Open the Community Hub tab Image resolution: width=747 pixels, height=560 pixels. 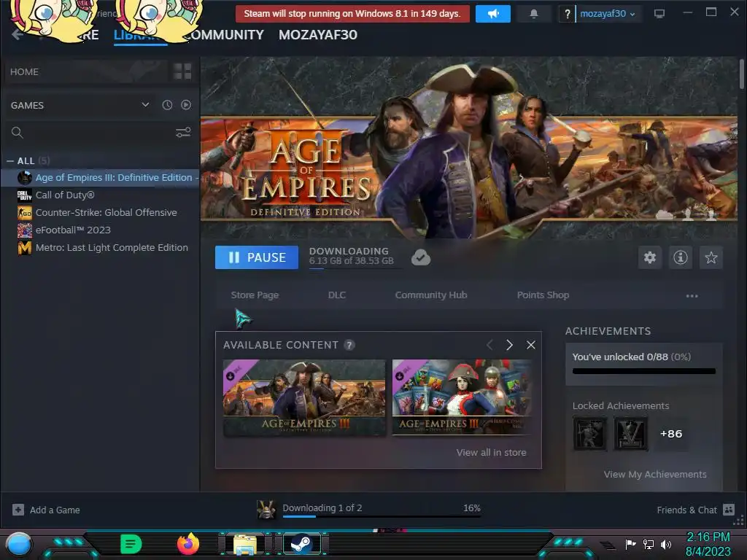(431, 295)
